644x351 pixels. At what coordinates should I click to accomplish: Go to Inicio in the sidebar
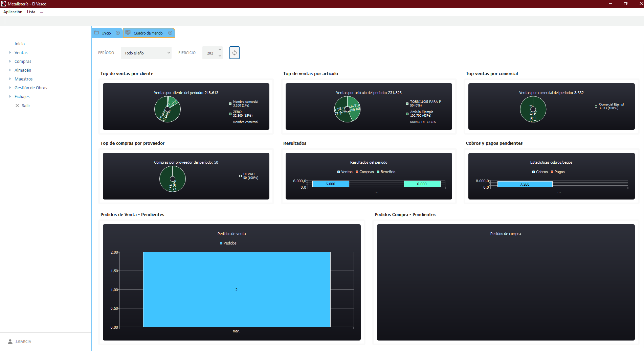coord(20,44)
